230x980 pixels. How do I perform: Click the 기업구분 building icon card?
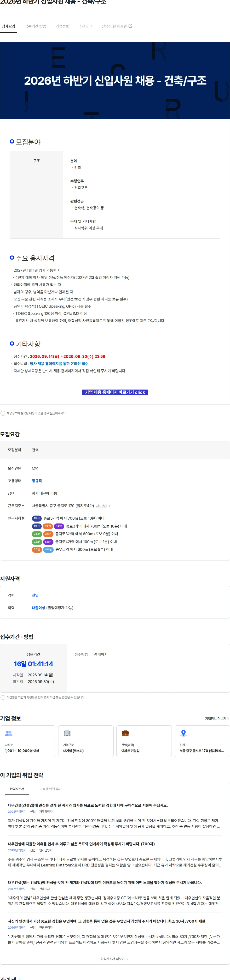pos(86,741)
